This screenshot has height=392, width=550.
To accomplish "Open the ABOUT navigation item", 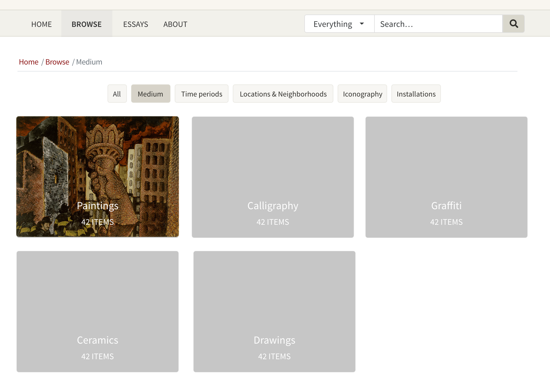I will [x=175, y=24].
